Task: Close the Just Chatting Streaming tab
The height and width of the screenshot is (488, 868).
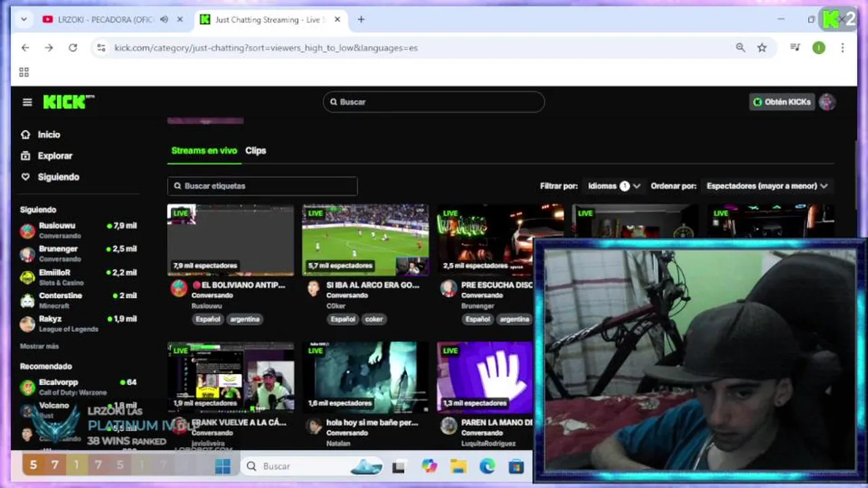Action: [x=337, y=20]
